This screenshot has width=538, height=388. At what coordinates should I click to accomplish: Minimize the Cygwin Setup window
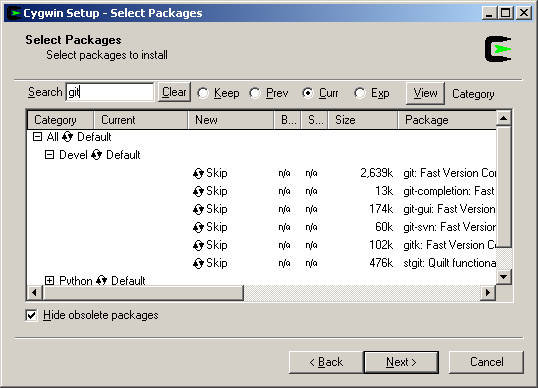point(490,13)
